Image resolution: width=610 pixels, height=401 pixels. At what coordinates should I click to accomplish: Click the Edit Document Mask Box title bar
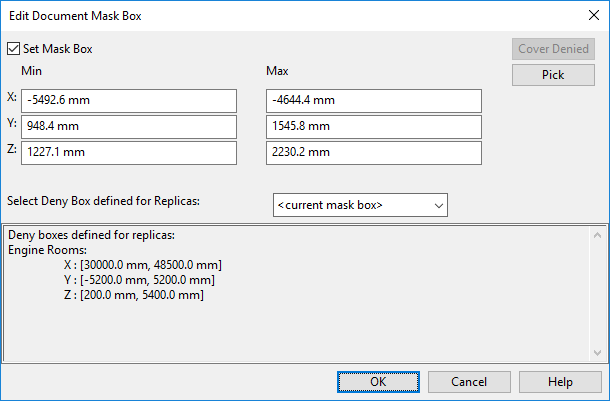coord(250,15)
